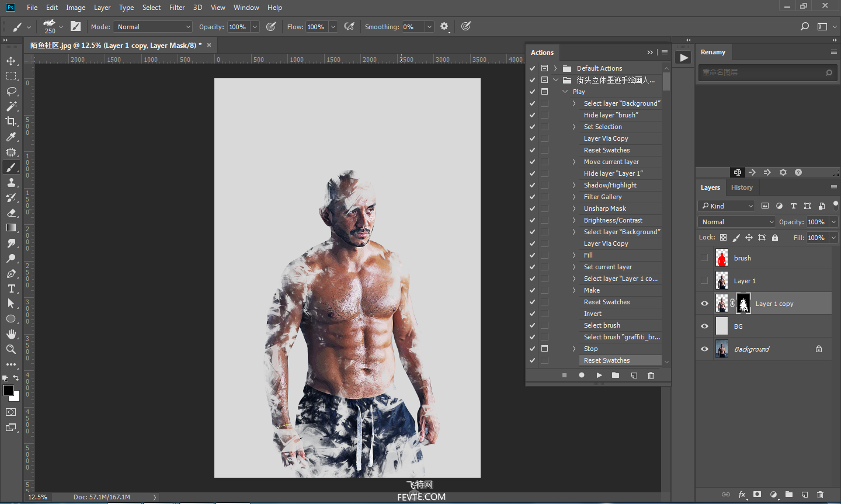Click the layer Fill percentage field
The height and width of the screenshot is (504, 841).
point(817,238)
